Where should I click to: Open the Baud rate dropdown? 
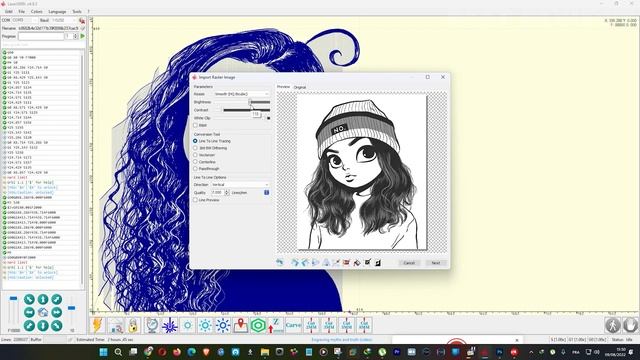point(64,20)
